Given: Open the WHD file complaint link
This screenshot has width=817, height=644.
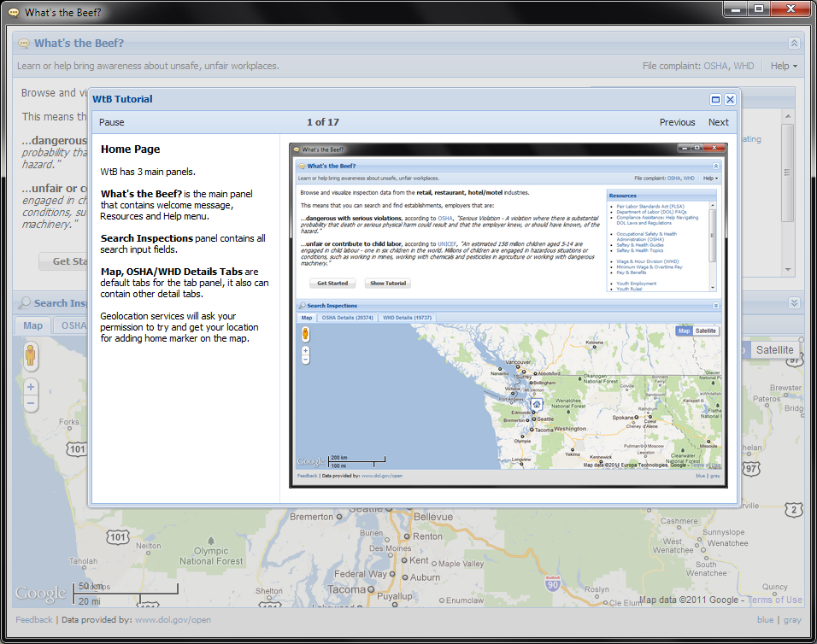Looking at the screenshot, I should click(x=744, y=66).
